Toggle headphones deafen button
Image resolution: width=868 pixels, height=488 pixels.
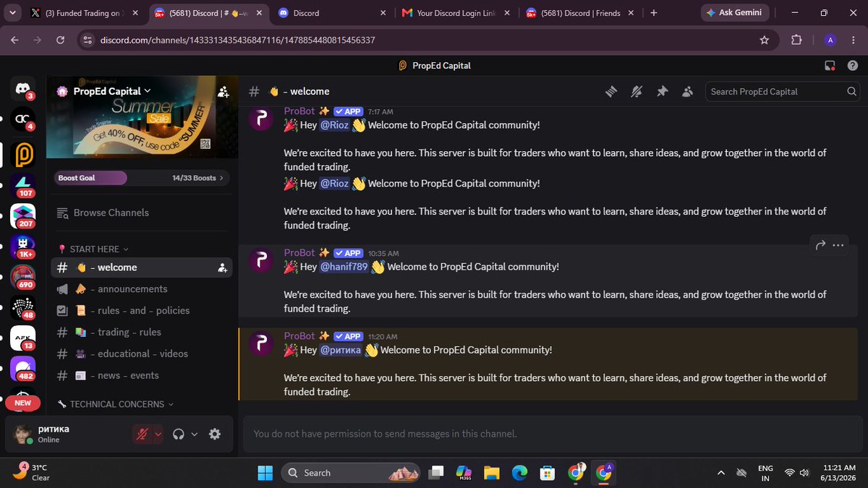179,434
